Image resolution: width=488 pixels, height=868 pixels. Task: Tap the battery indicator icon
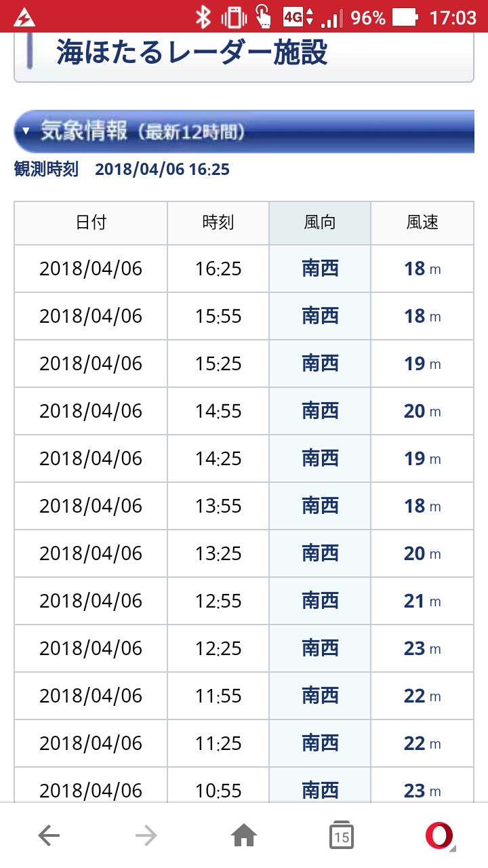pyautogui.click(x=406, y=17)
